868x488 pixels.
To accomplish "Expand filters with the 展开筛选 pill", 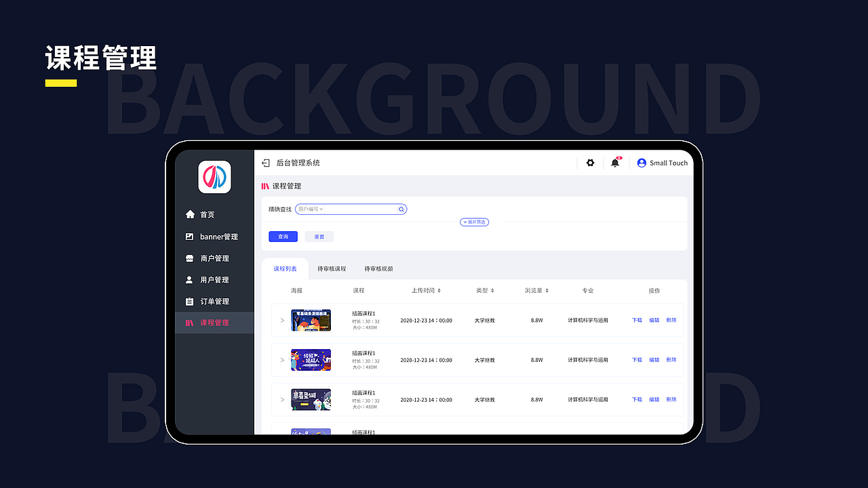I will point(475,222).
